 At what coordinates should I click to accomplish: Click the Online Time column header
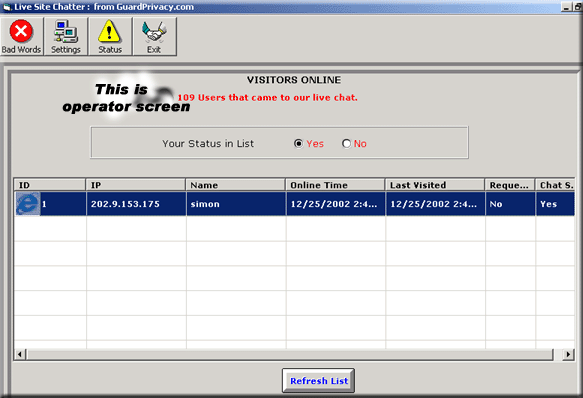(x=335, y=185)
